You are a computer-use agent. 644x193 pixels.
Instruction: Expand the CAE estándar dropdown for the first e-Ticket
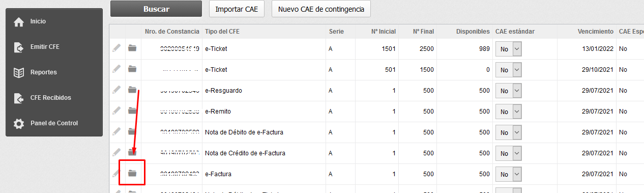pyautogui.click(x=509, y=49)
